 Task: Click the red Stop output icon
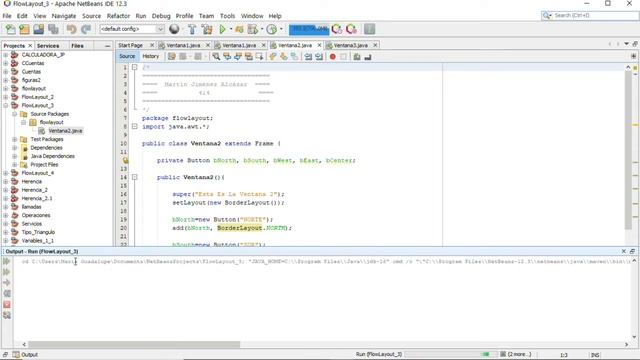pos(7,304)
